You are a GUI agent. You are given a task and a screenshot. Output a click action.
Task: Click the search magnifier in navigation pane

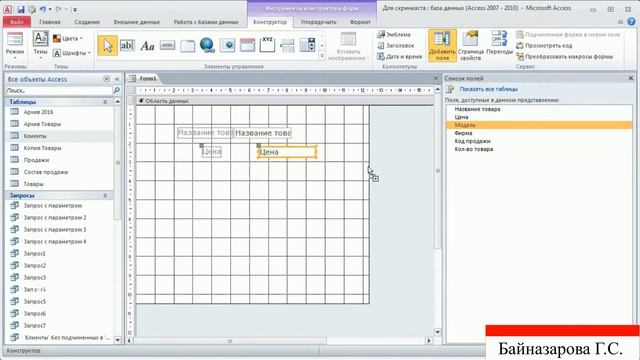[x=116, y=90]
